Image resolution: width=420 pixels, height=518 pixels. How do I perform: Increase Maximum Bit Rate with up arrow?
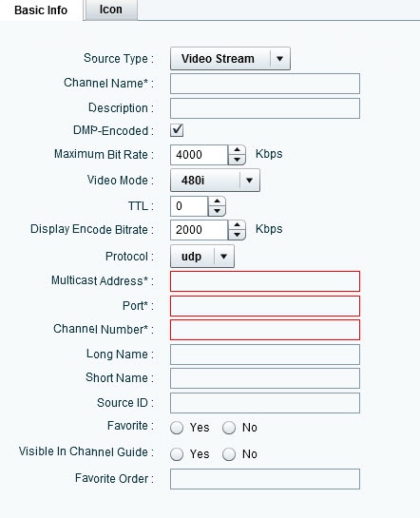(237, 150)
